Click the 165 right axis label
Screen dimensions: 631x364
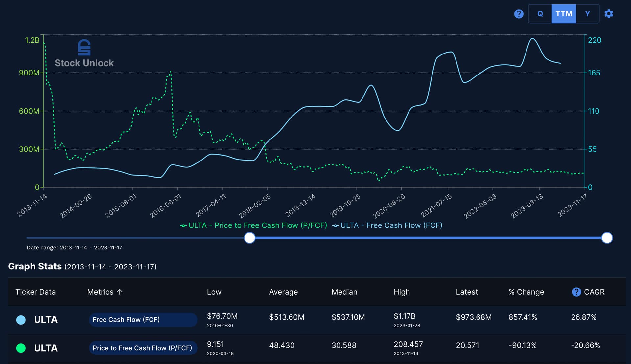tap(594, 73)
